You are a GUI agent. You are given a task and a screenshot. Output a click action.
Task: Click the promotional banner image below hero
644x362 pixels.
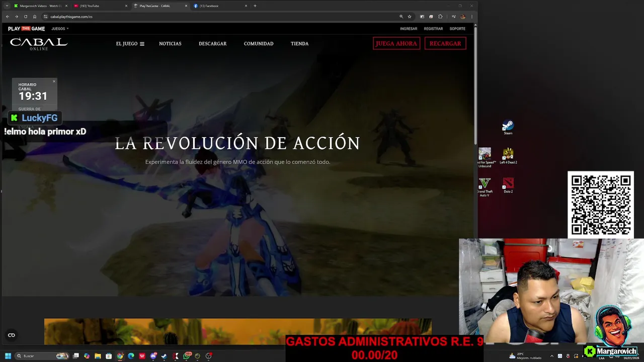pos(238,332)
